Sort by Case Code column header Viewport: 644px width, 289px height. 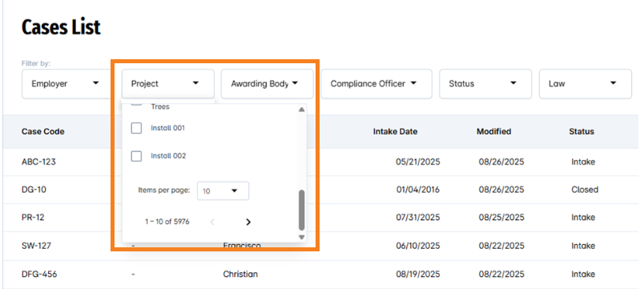point(43,132)
